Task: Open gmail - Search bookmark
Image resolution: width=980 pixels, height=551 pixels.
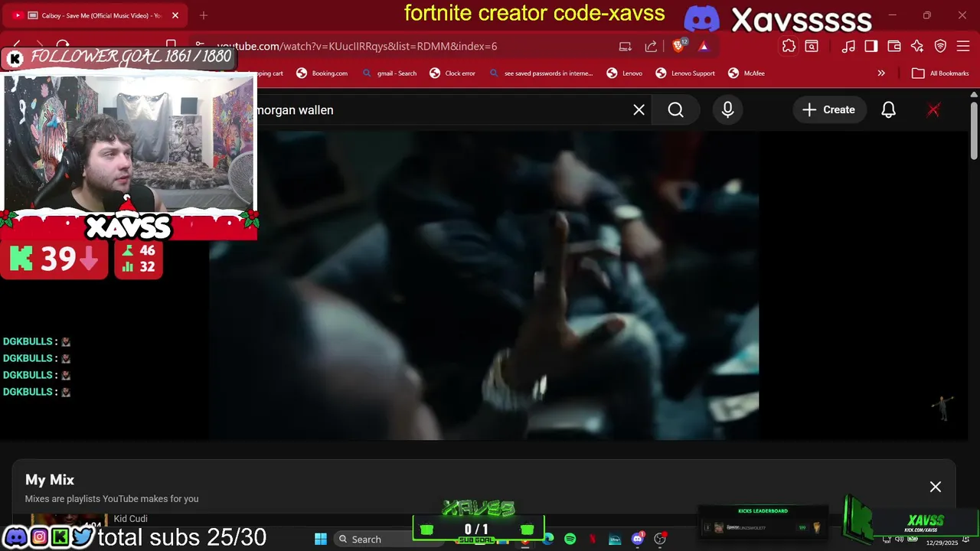Action: pos(390,73)
